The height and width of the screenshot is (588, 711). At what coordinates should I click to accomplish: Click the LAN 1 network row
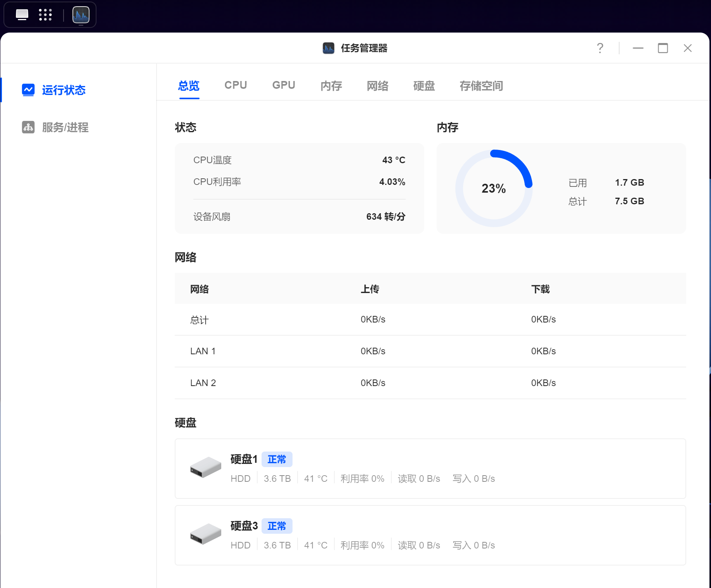[430, 351]
